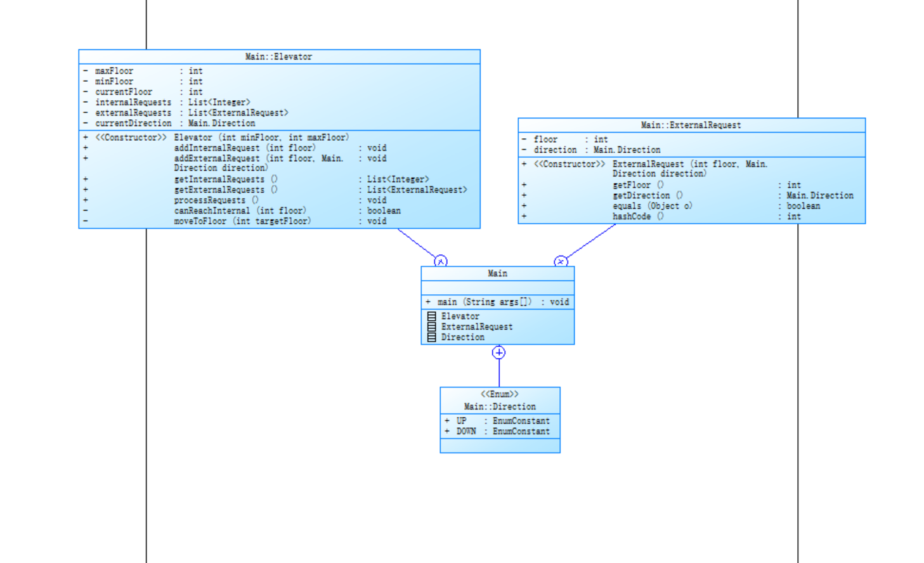
Task: Select the Main::ExternalRequest class title
Action: click(691, 126)
